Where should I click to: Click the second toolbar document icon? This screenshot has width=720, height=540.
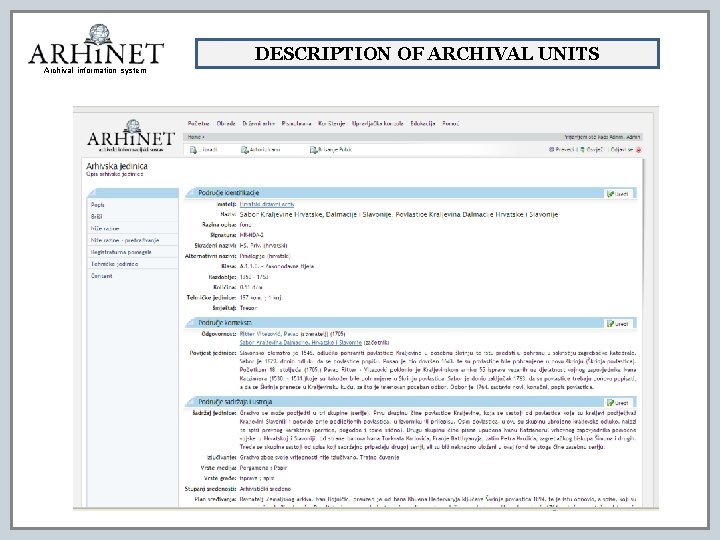point(245,150)
